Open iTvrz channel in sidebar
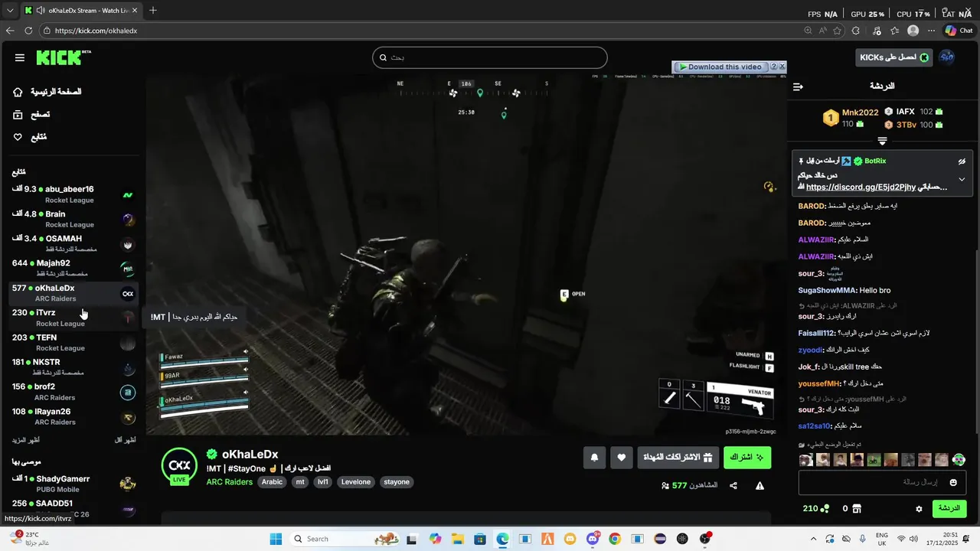Viewport: 980px width, 551px height. (x=73, y=318)
